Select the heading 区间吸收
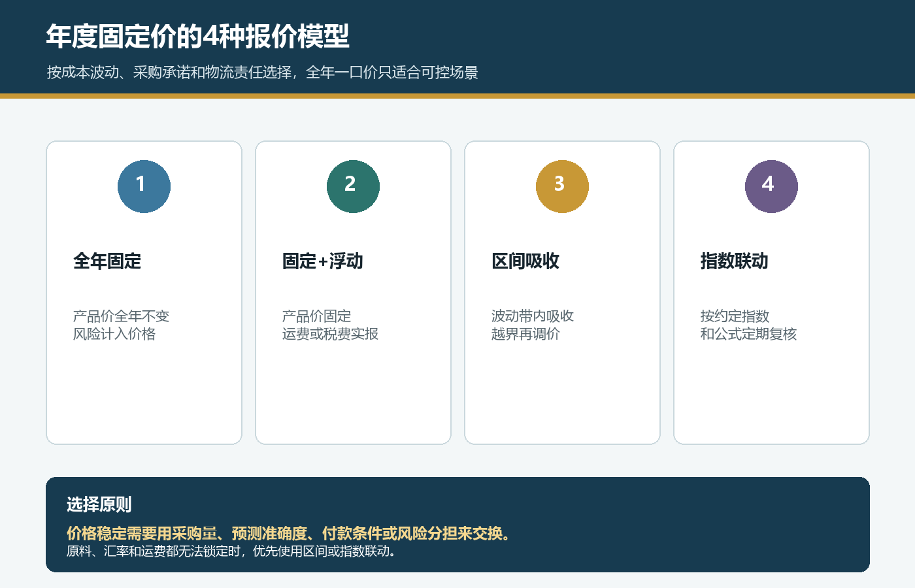Viewport: 915px width, 588px height. [525, 261]
